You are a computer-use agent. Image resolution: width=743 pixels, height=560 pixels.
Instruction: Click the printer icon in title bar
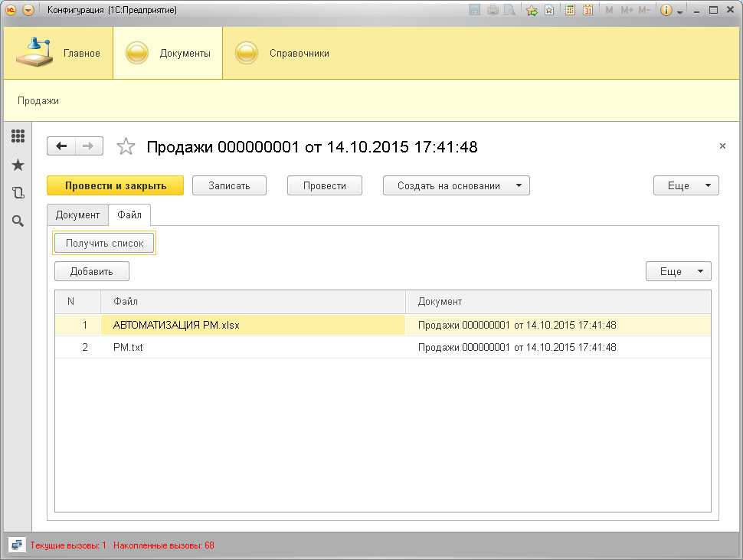[493, 10]
